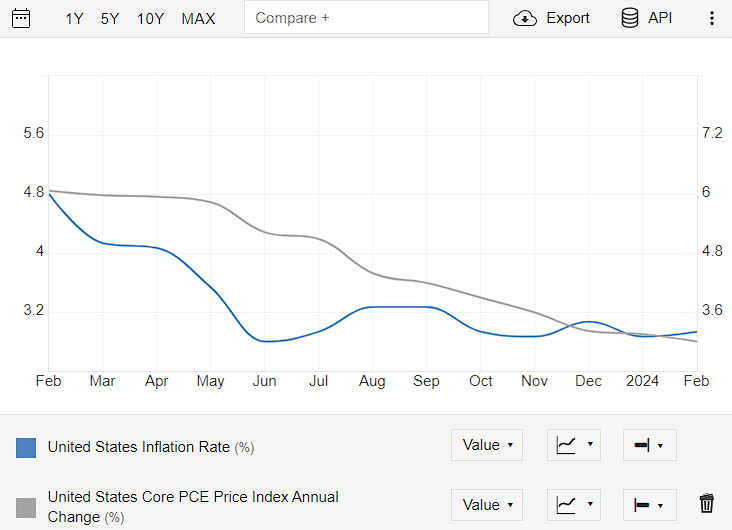The height and width of the screenshot is (530, 732).
Task: Click Core PCE left-axis position icon
Action: tap(642, 505)
